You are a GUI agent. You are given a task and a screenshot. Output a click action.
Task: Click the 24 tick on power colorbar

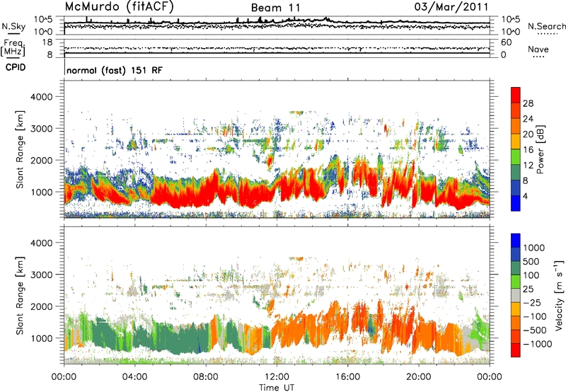[528, 119]
